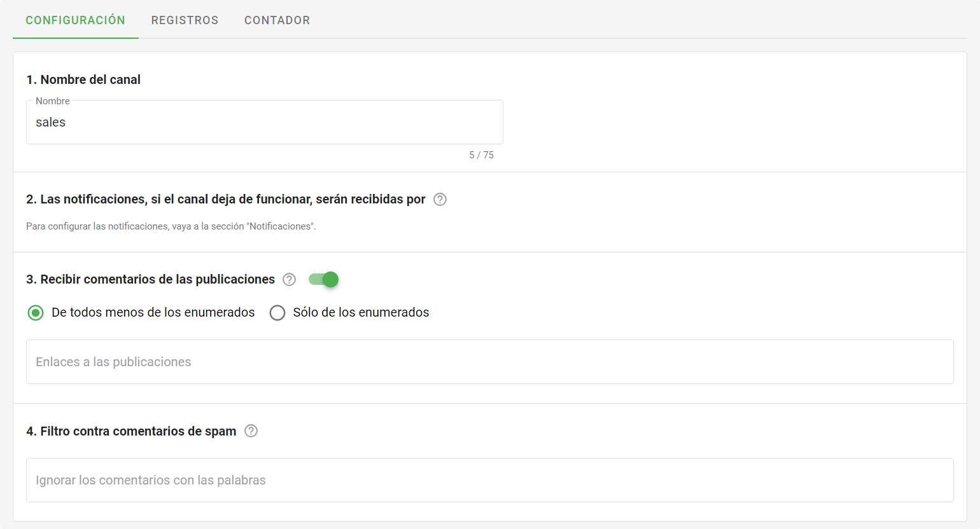Image resolution: width=980 pixels, height=529 pixels.
Task: Select the 'De todos menos de los enumerados' radio button
Action: coord(36,313)
